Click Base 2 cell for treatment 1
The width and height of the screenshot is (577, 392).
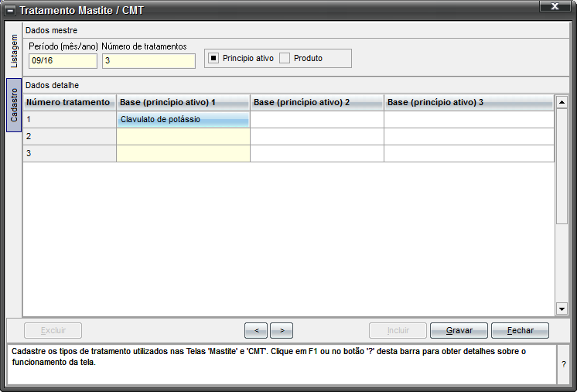click(317, 120)
